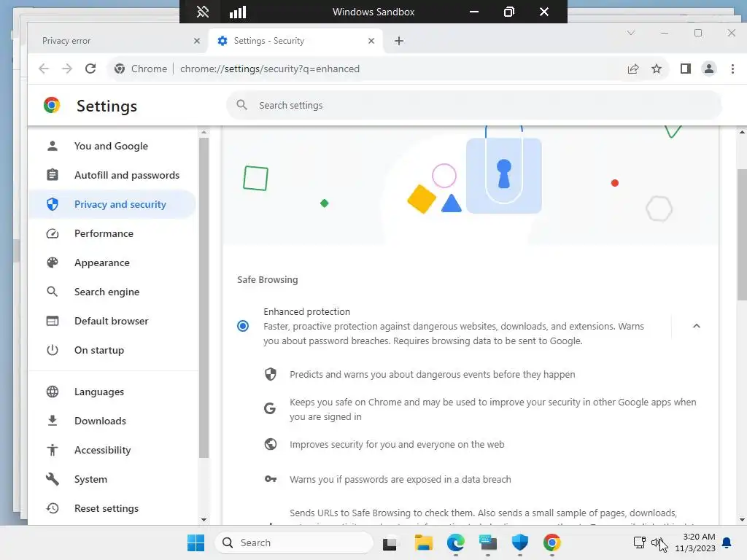Image resolution: width=747 pixels, height=560 pixels.
Task: Collapse the Enhanced protection details chevron
Action: click(x=697, y=326)
